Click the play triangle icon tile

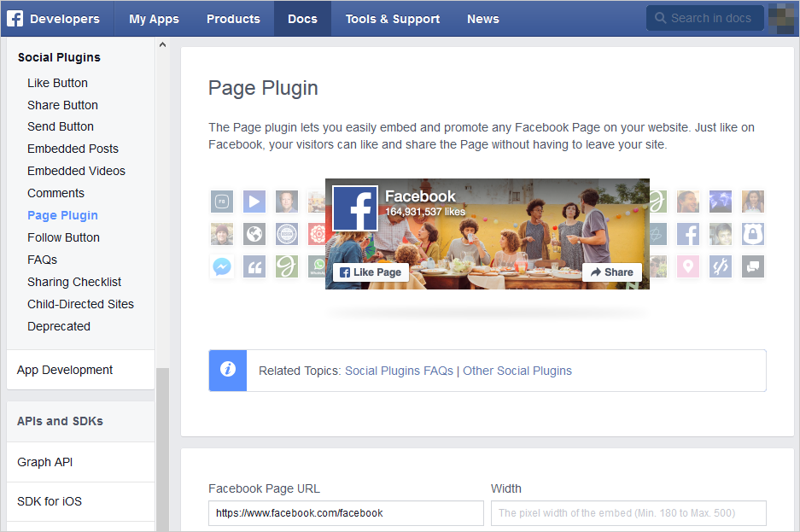click(254, 202)
